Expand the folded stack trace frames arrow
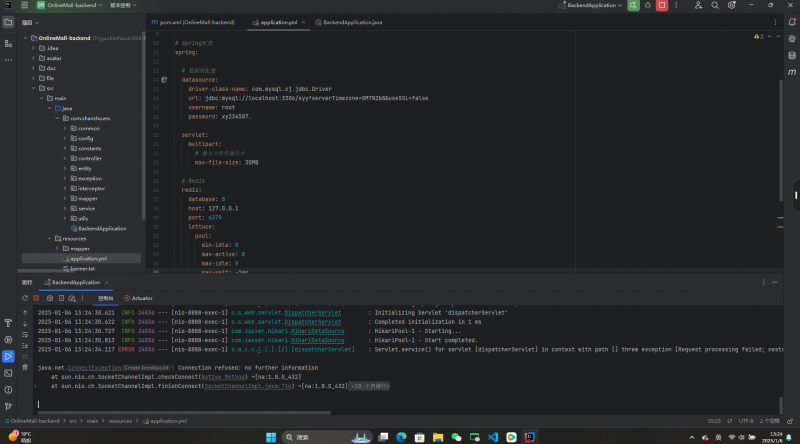800x444 pixels. (35, 386)
